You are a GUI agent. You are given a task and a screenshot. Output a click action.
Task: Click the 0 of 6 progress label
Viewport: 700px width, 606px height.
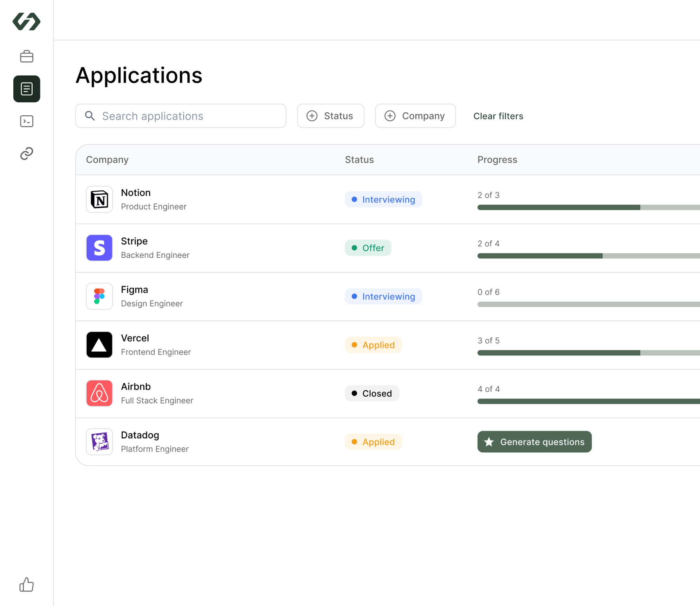[x=488, y=292]
